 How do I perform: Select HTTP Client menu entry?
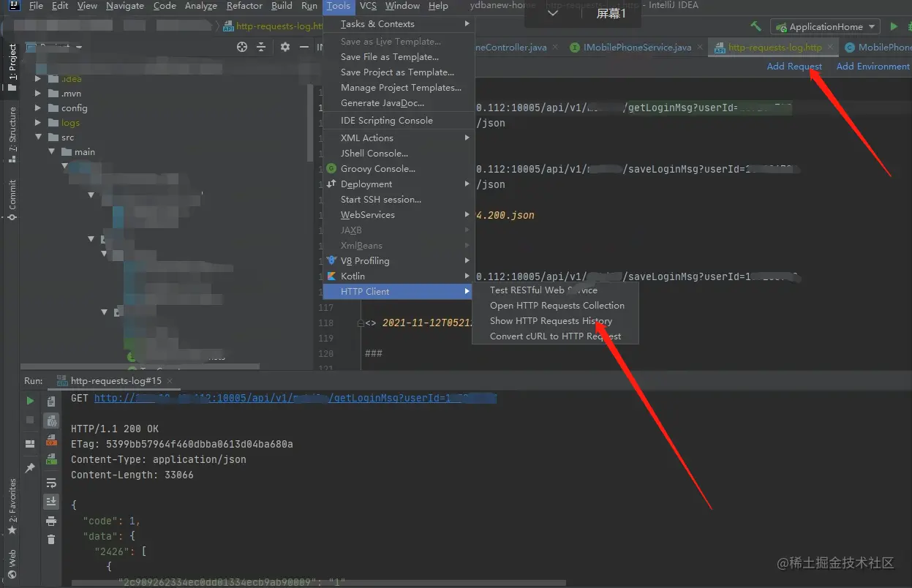pos(399,291)
